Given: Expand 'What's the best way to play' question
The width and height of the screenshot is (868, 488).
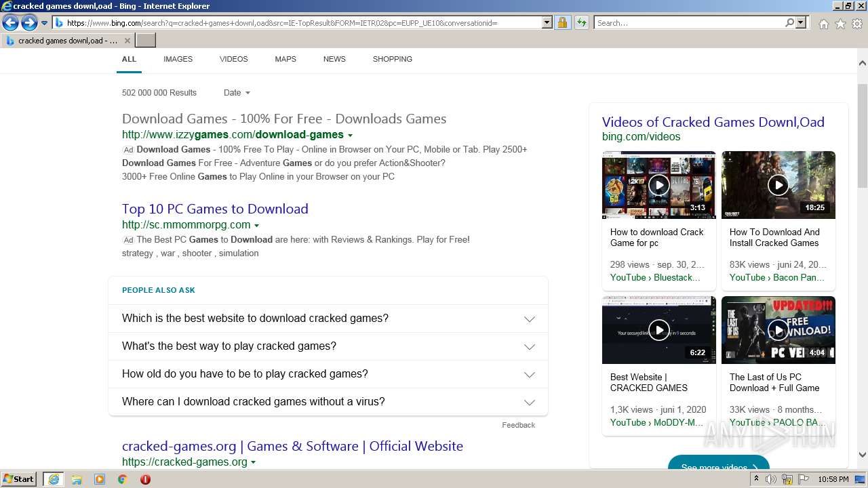Looking at the screenshot, I should pyautogui.click(x=328, y=346).
